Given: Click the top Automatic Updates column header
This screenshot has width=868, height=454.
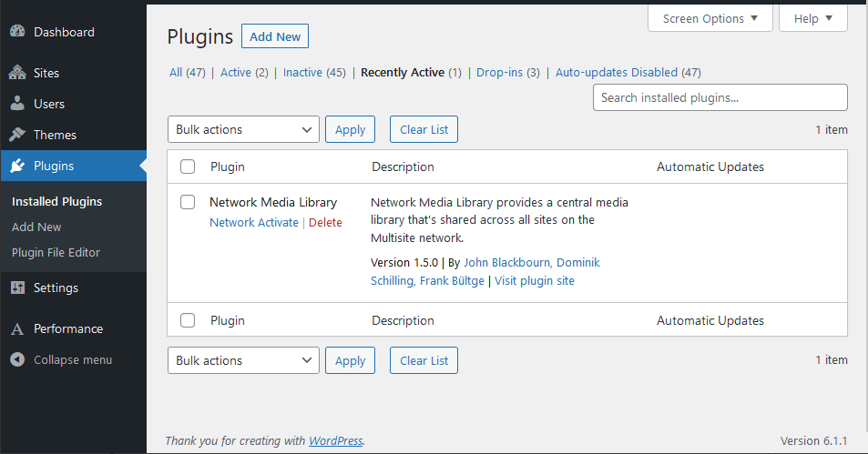Looking at the screenshot, I should click(710, 167).
